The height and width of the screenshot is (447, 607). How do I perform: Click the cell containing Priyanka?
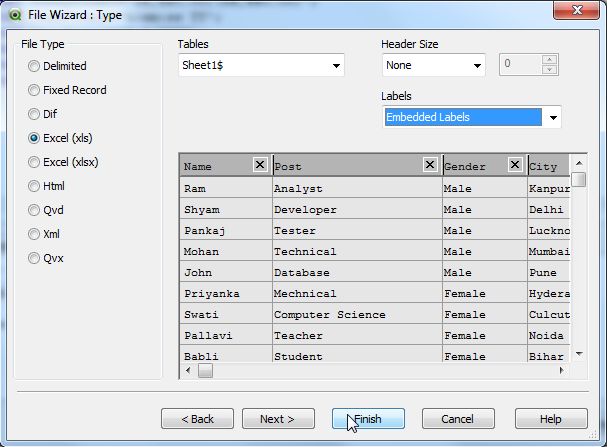[x=226, y=293]
